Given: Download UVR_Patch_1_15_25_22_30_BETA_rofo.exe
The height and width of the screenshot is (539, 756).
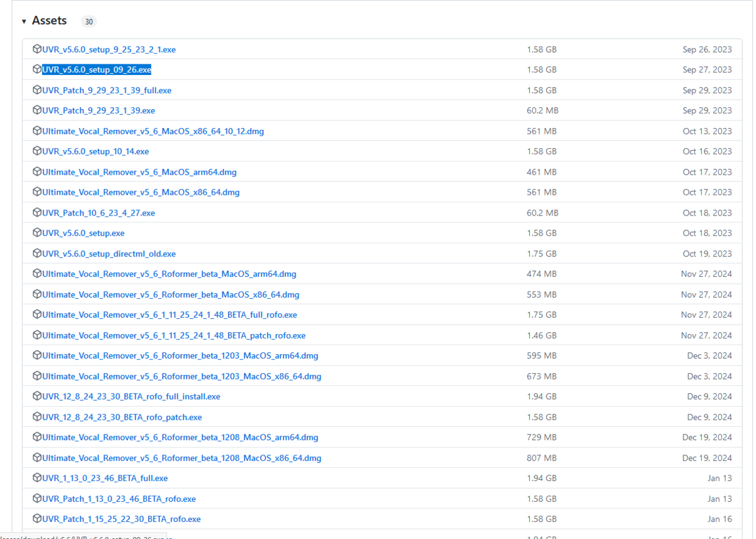Looking at the screenshot, I should 122,519.
